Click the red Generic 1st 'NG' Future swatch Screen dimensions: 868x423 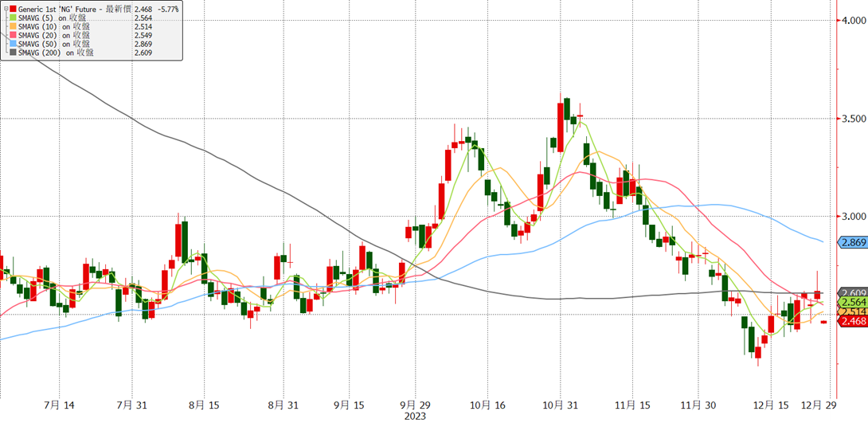[x=13, y=9]
